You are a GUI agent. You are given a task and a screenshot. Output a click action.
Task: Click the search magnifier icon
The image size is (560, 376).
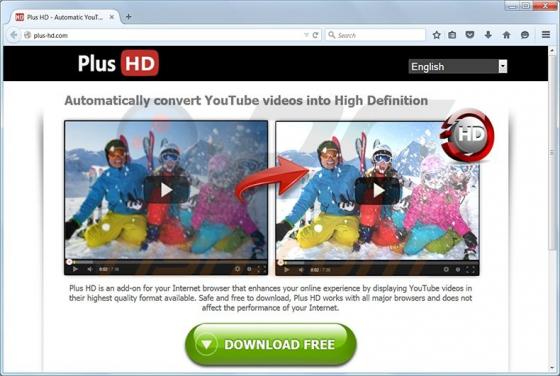click(331, 35)
